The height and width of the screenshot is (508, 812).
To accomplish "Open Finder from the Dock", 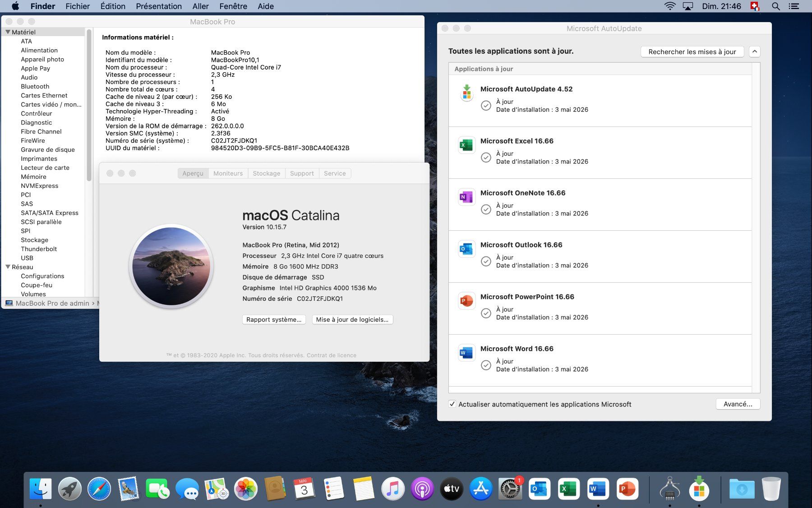I will [x=41, y=489].
